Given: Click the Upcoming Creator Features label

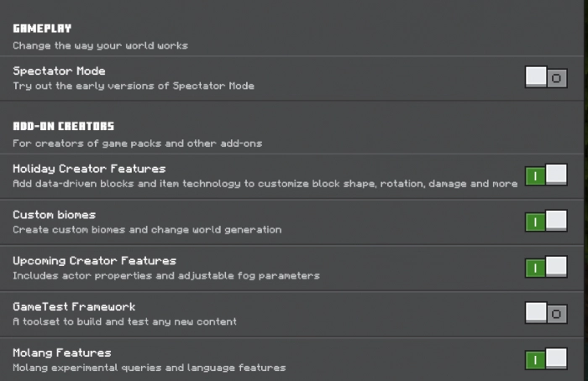Looking at the screenshot, I should click(x=94, y=261).
